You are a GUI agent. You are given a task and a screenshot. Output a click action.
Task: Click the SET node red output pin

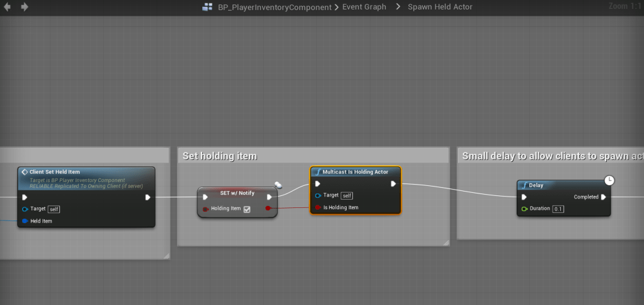click(268, 208)
